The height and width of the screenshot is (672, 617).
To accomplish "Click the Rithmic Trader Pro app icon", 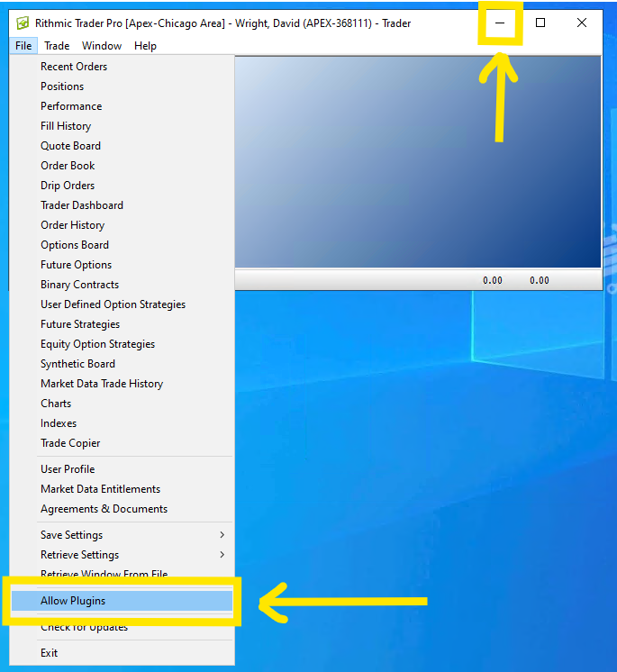I will pos(23,23).
